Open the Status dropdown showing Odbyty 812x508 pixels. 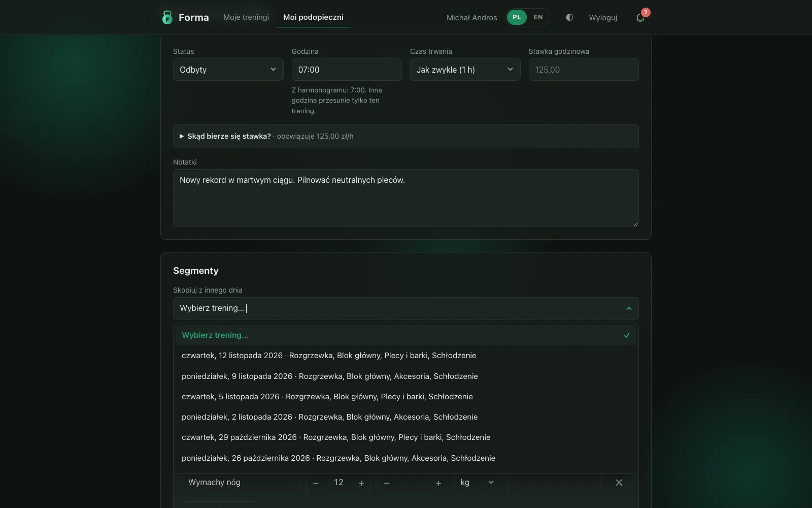228,70
